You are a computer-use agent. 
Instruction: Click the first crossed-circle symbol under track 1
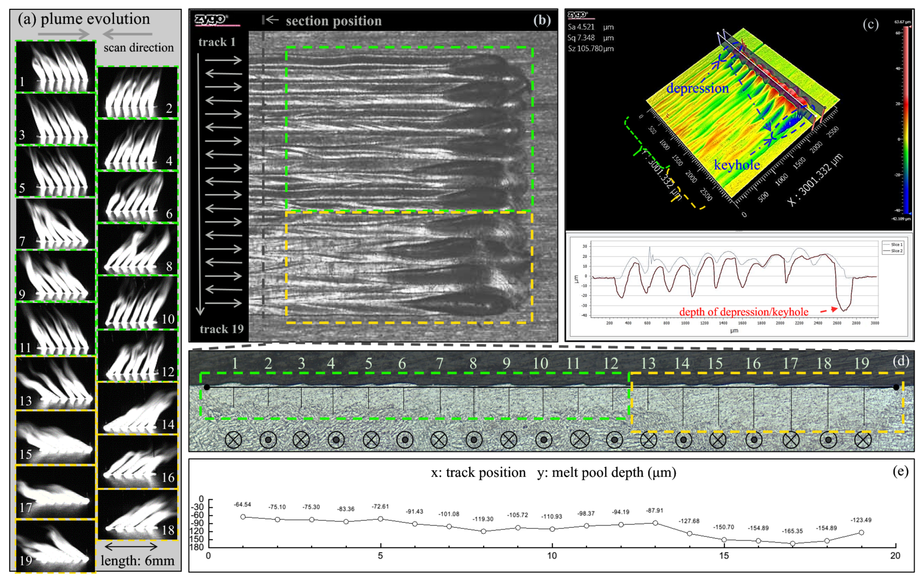click(233, 440)
